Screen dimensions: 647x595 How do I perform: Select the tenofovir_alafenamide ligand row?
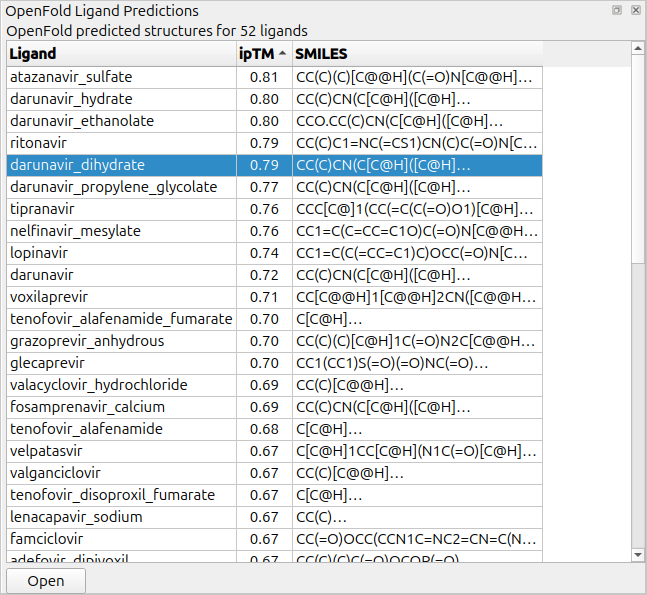tap(274, 429)
